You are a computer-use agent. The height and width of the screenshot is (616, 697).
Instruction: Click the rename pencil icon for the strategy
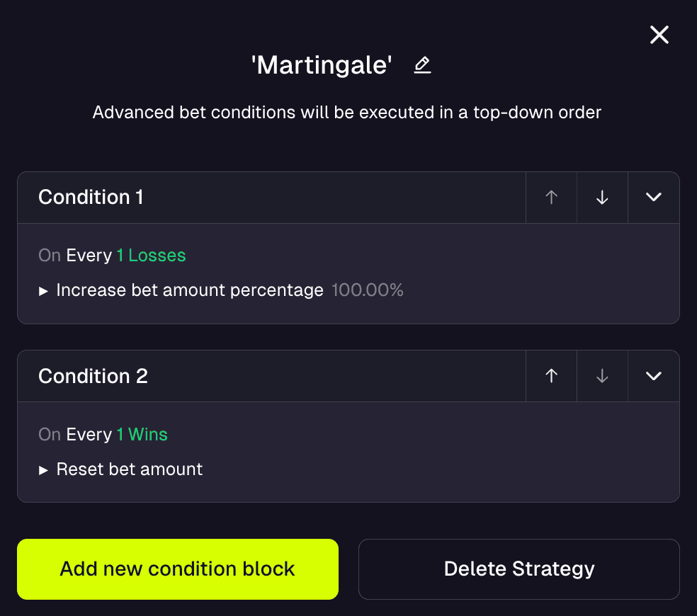coord(422,65)
